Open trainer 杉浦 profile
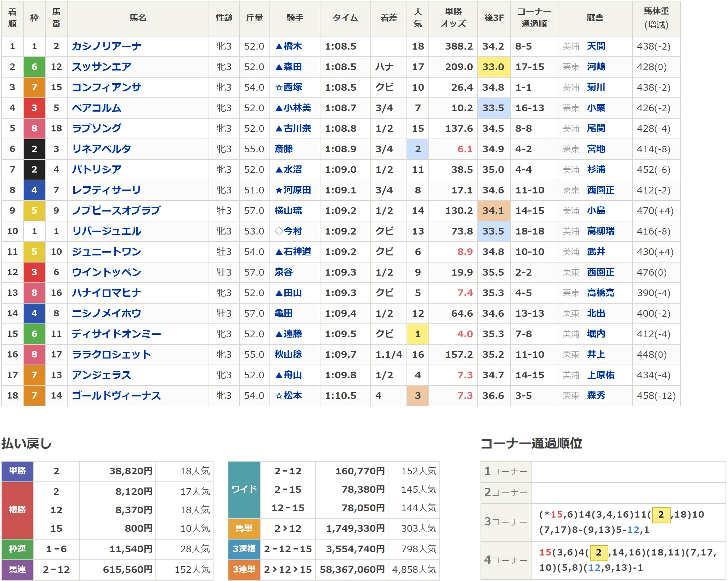 596,170
